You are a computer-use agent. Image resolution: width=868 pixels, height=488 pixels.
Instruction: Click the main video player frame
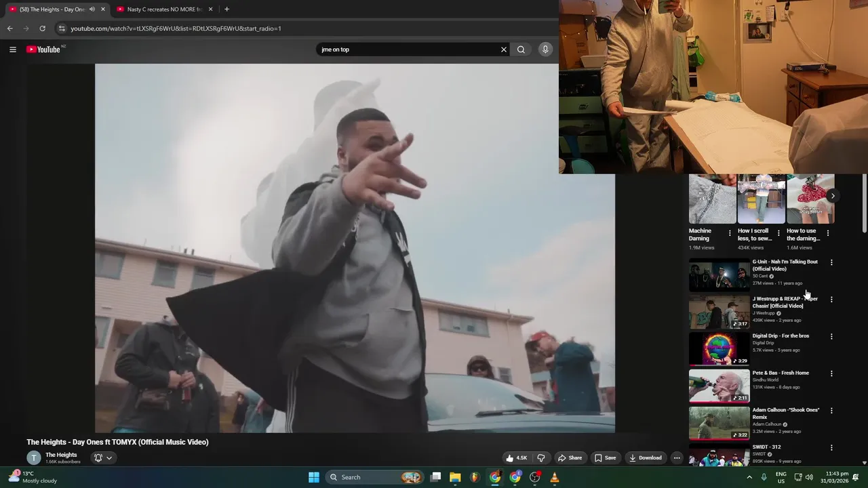(x=355, y=248)
